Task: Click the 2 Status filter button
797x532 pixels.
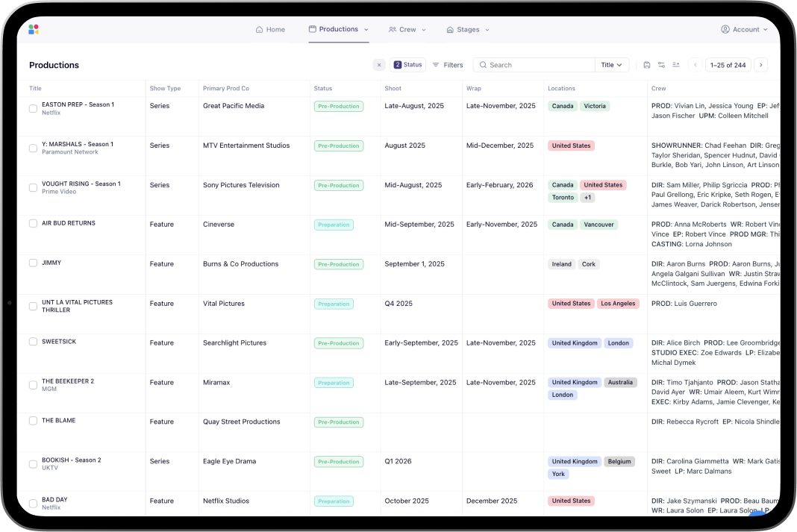Action: [408, 65]
